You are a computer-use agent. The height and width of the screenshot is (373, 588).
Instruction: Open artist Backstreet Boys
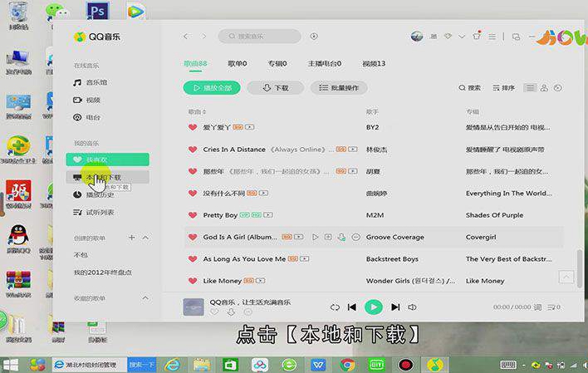point(392,259)
